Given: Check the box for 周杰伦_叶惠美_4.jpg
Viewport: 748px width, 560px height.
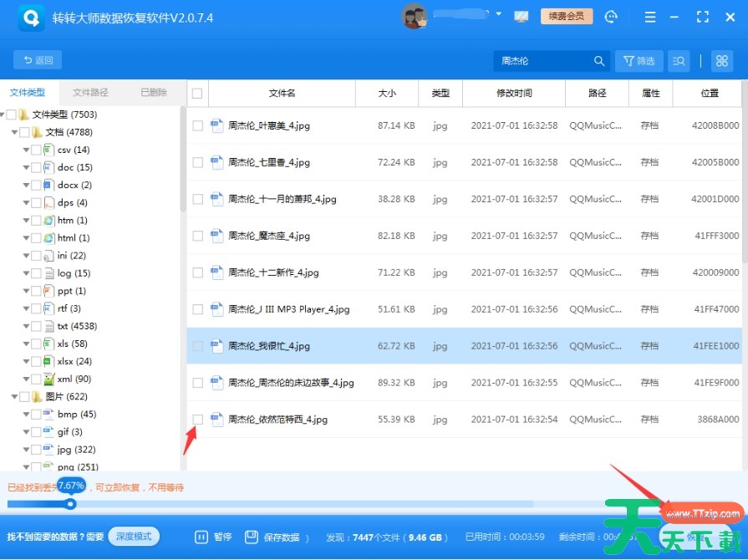Looking at the screenshot, I should (x=198, y=126).
